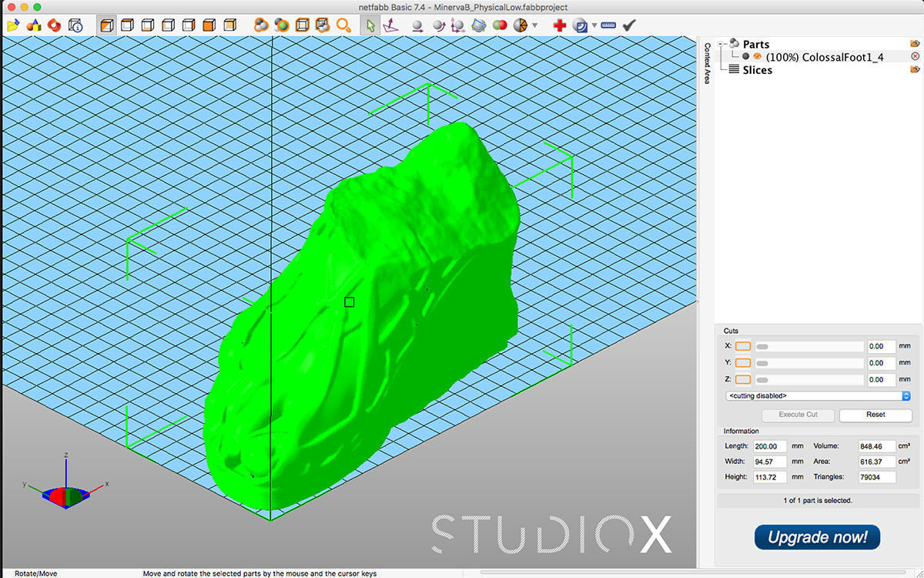Open the part information icon in toolbar
The height and width of the screenshot is (578, 924).
click(x=75, y=25)
